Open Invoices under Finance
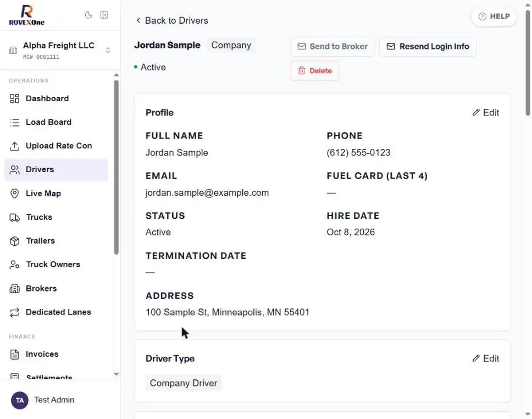Image resolution: width=532 pixels, height=419 pixels. pyautogui.click(x=56, y=355)
